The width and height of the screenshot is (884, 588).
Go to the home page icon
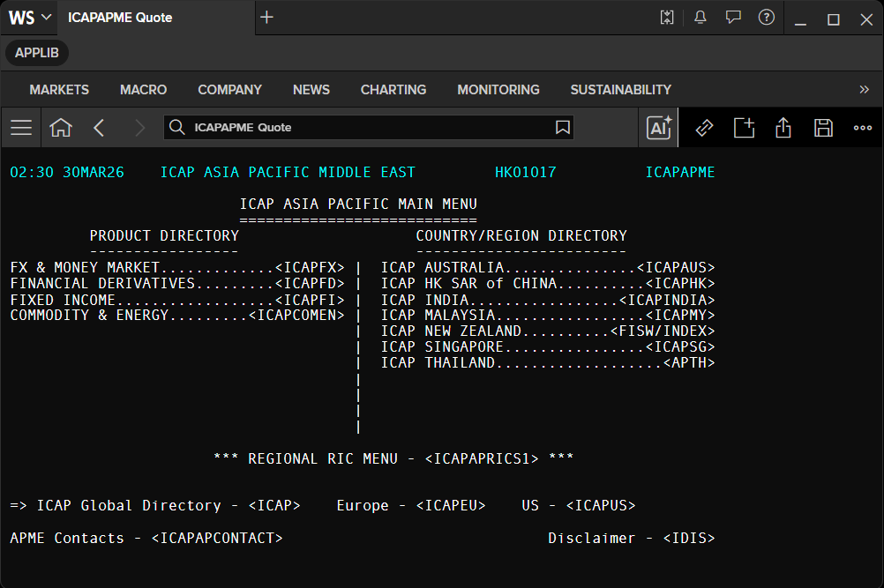click(x=61, y=127)
